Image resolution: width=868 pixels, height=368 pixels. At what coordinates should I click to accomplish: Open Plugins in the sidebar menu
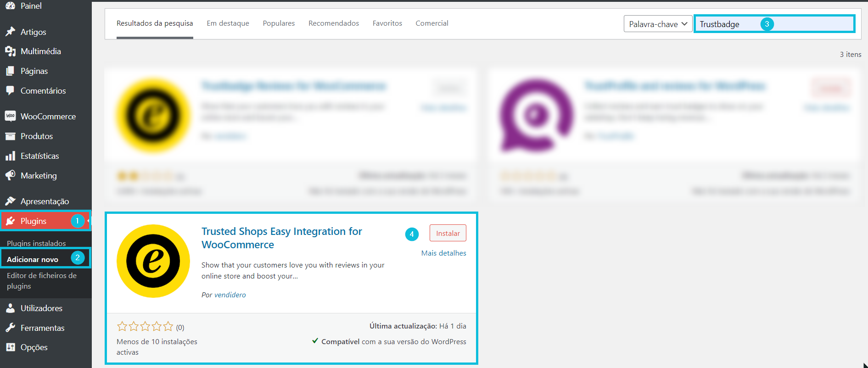pyautogui.click(x=34, y=221)
